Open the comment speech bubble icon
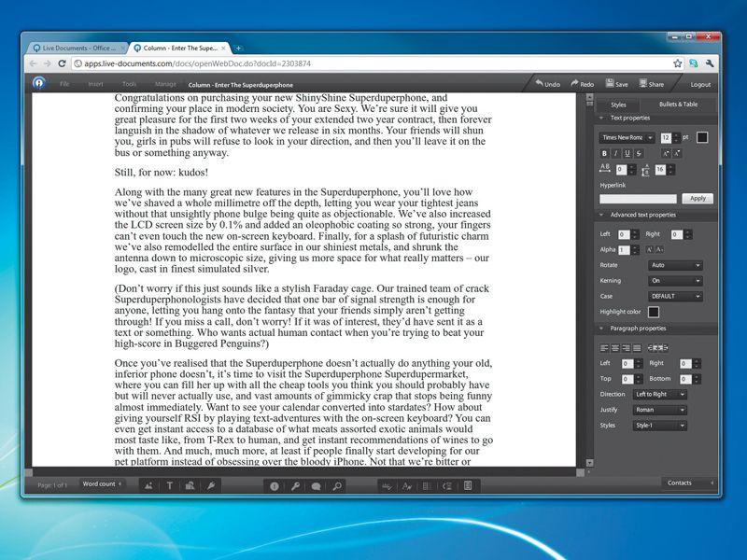The width and height of the screenshot is (747, 560). click(x=316, y=486)
